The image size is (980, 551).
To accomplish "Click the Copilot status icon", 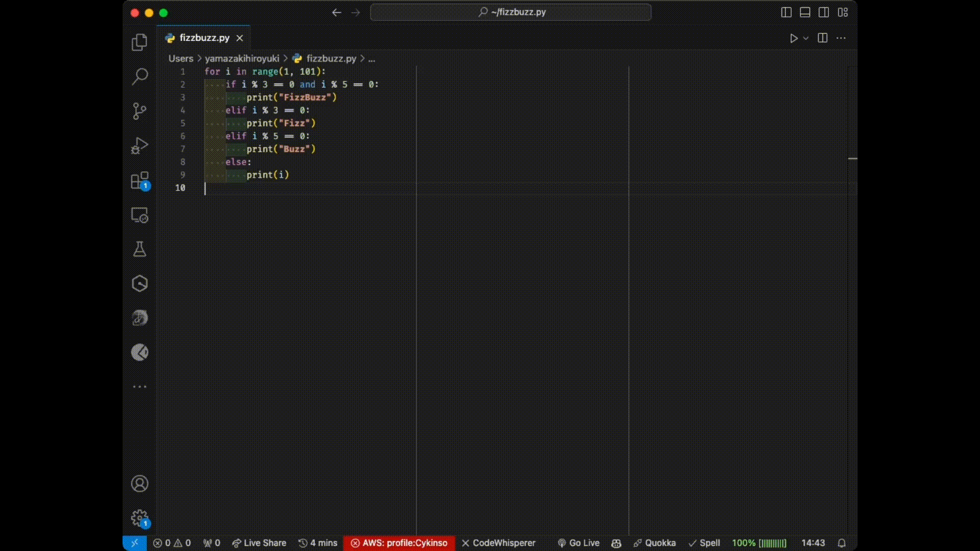I will (x=616, y=543).
